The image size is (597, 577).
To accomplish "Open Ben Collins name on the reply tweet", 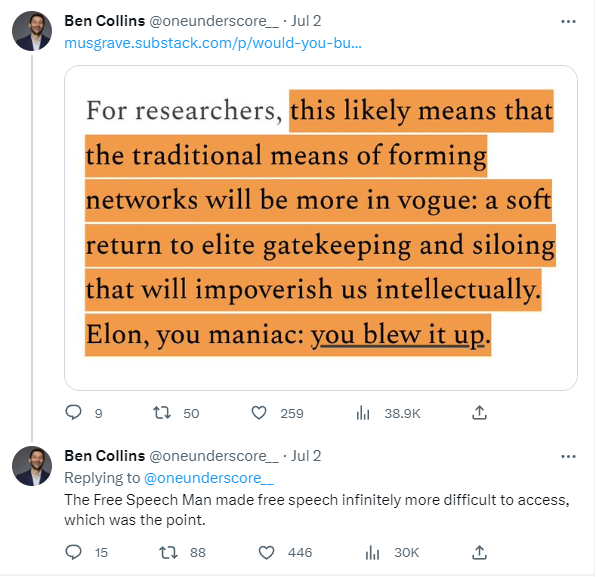I will click(105, 456).
